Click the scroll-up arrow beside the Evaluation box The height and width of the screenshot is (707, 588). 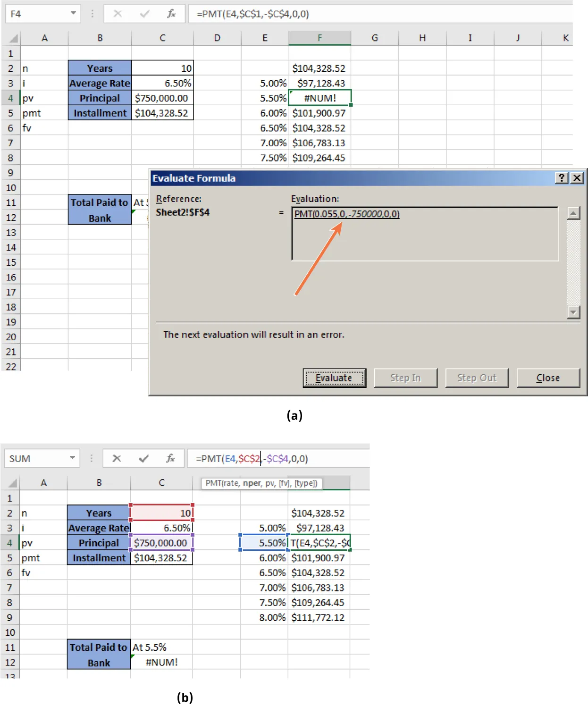(x=574, y=213)
